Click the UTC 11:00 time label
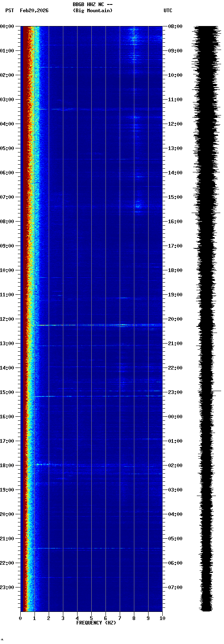Screen dimensions: 224x644 coord(175,100)
